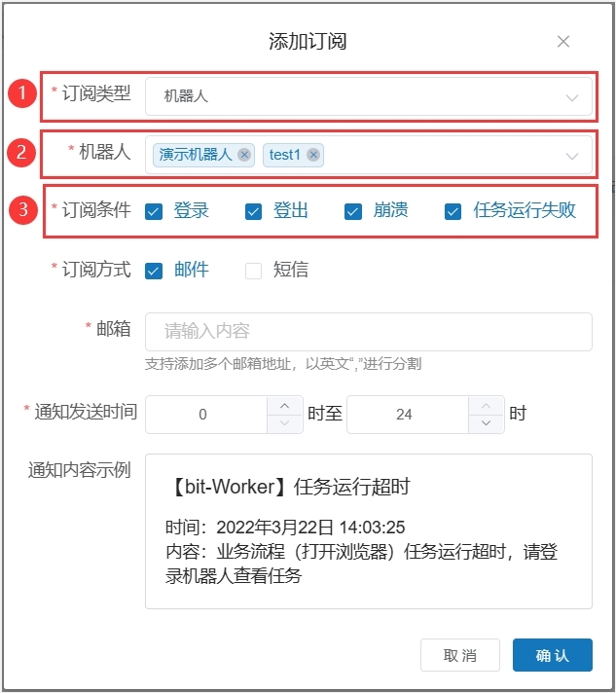Screen dimensions: 616x693
Task: Expand the 机器人 multi-select dropdown arrow
Action: (572, 156)
